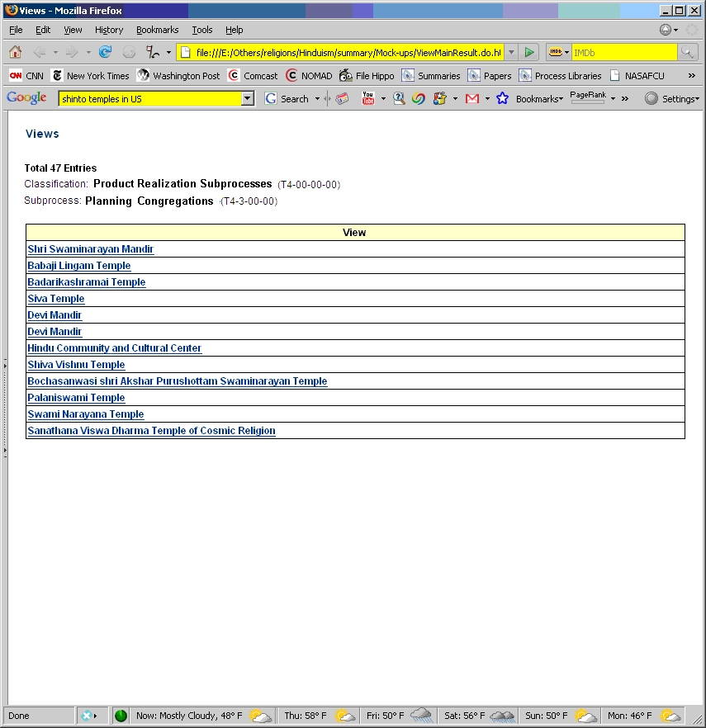706x728 pixels.
Task: Click the blue star bookmark icon
Action: pyautogui.click(x=502, y=98)
